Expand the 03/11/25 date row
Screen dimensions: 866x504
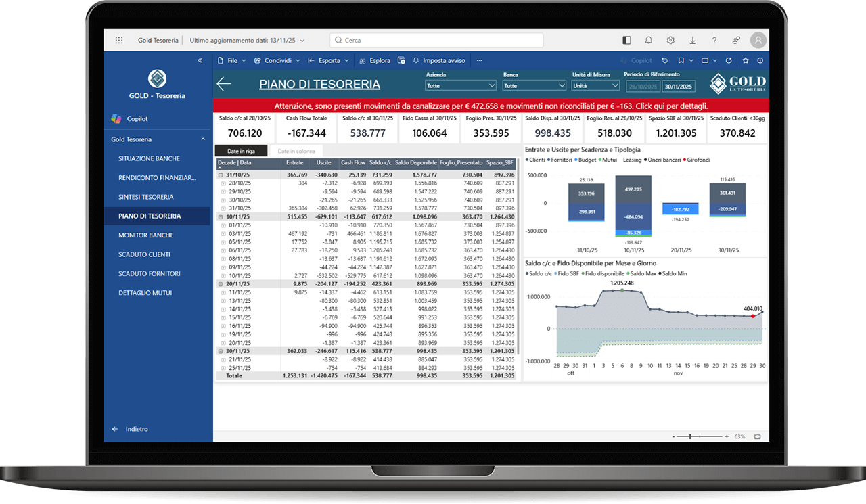pyautogui.click(x=224, y=233)
